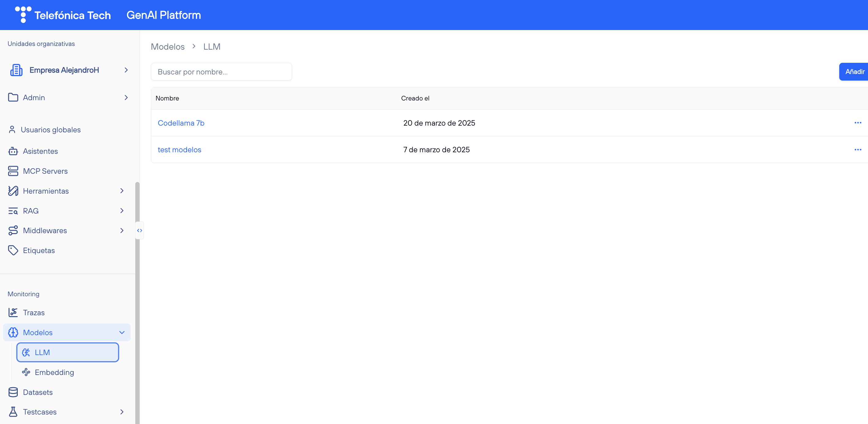Screen dimensions: 868x424
Task: Open Asistentes via its robot icon
Action: click(13, 151)
